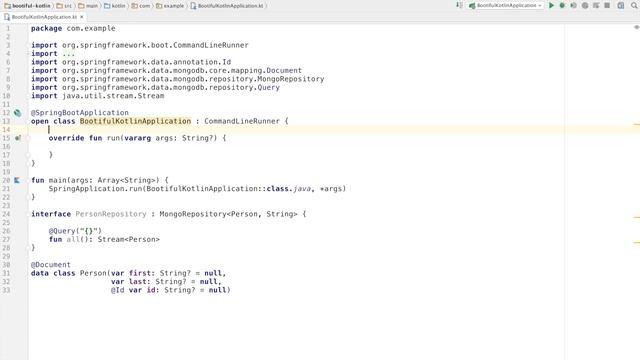Open the src breadcrumb folder
This screenshot has height=360, width=640.
point(64,6)
